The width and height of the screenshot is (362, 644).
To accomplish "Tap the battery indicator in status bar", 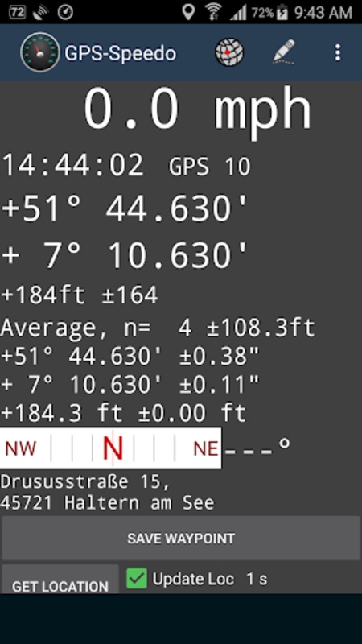I will 282,12.
